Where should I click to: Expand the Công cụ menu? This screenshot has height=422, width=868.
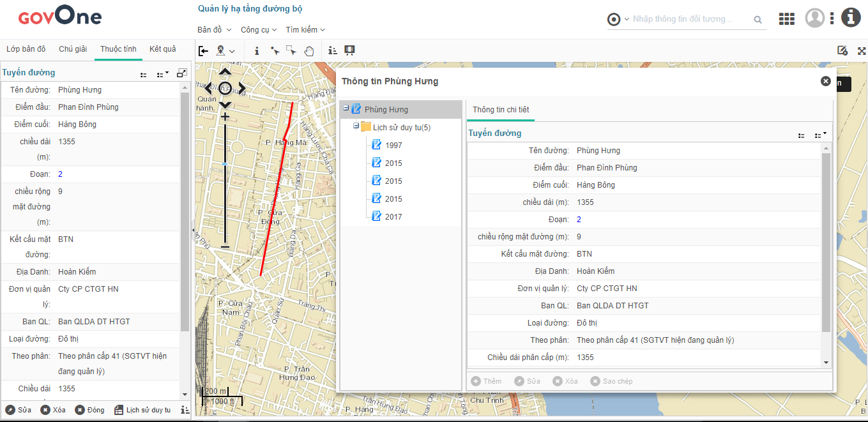point(258,30)
